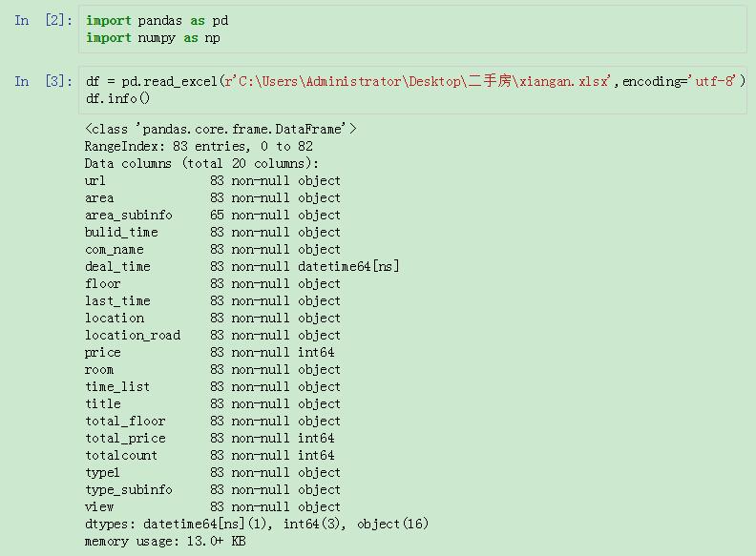The height and width of the screenshot is (556, 756).
Task: Click the pandas.core.frame.DataFrame class output line
Action: 220,129
